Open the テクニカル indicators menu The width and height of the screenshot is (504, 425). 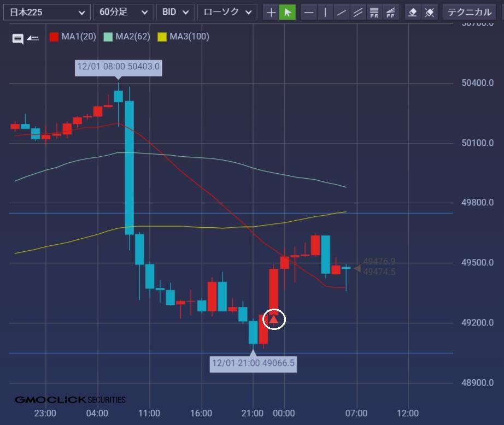[472, 12]
